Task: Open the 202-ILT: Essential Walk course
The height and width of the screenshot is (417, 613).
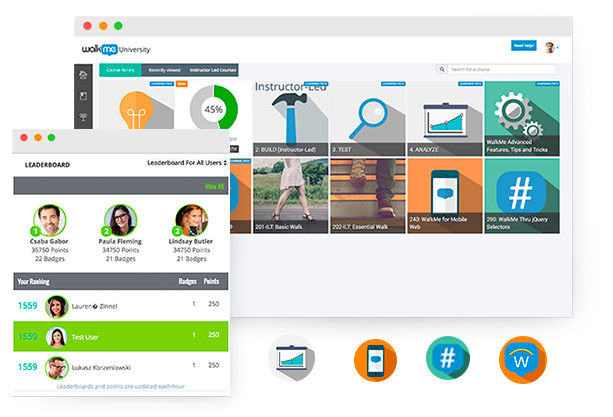Action: click(367, 196)
